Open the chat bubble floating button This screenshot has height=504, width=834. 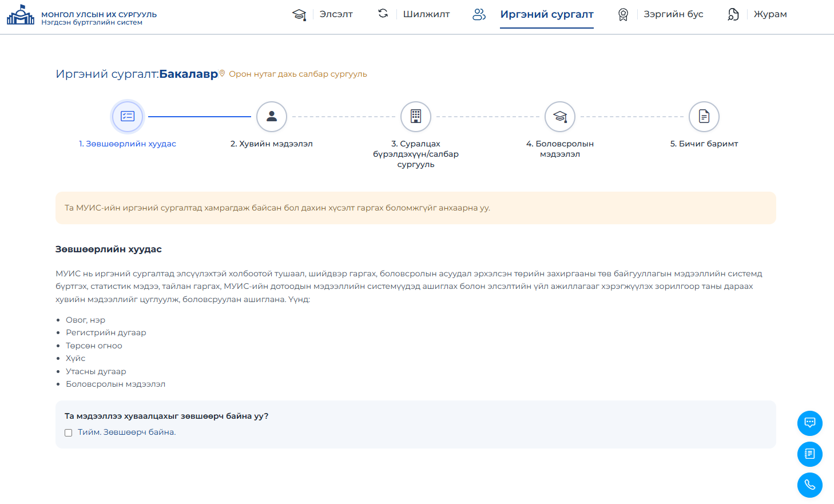(x=810, y=423)
